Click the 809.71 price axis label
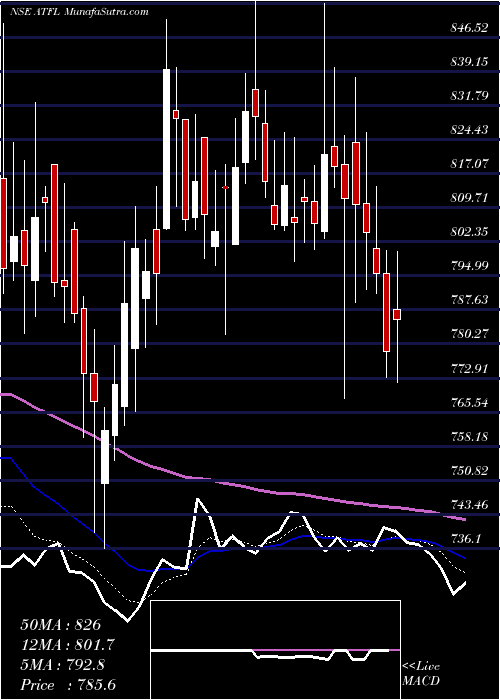Image resolution: width=500 pixels, height=700 pixels. [469, 197]
